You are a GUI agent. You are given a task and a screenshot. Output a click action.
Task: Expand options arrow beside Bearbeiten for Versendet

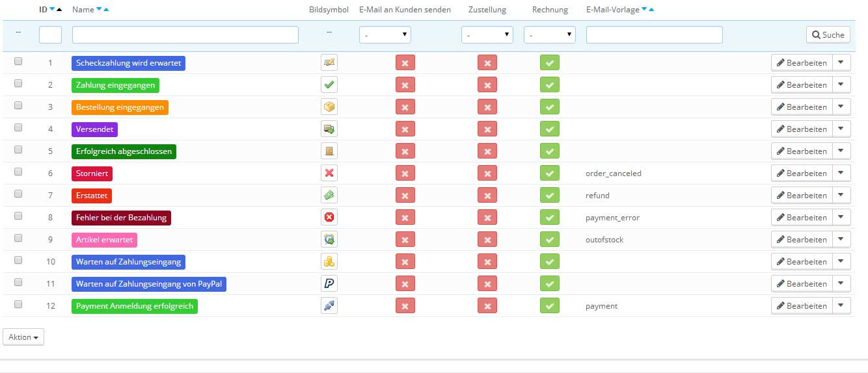tap(842, 129)
